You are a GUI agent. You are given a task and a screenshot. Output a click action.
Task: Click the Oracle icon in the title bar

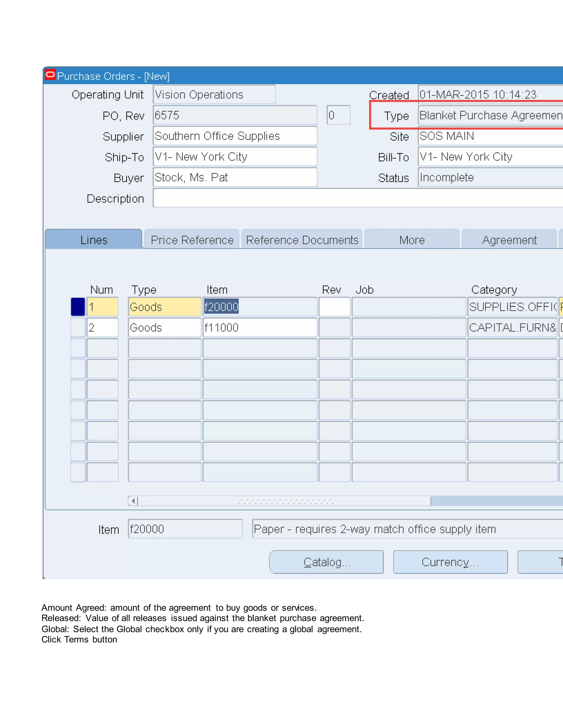[x=50, y=75]
